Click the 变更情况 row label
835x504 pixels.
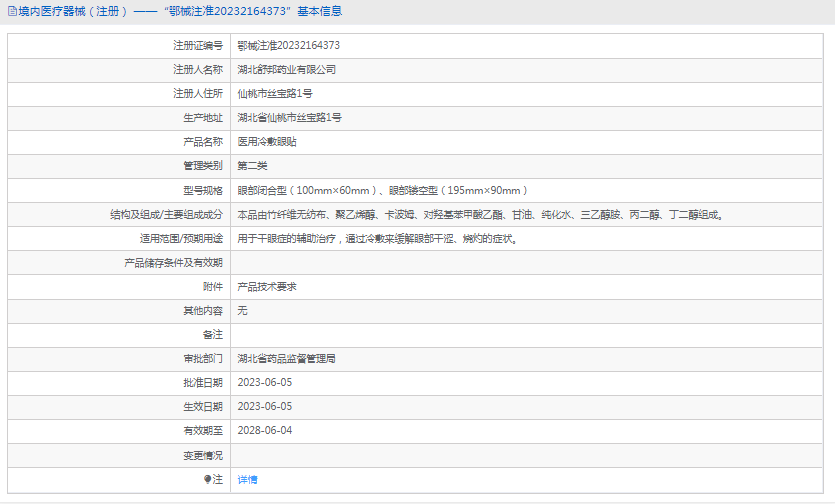(202, 455)
